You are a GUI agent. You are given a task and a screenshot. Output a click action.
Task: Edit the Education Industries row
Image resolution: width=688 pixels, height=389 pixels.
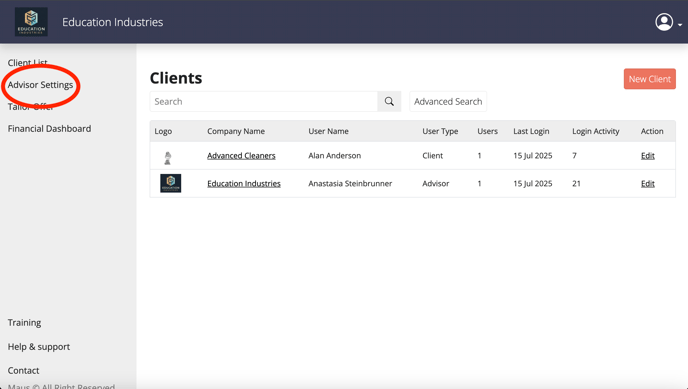(648, 184)
